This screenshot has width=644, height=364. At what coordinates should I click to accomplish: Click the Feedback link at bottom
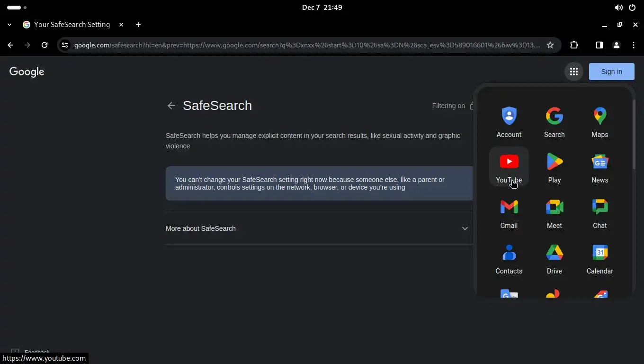coord(37,352)
